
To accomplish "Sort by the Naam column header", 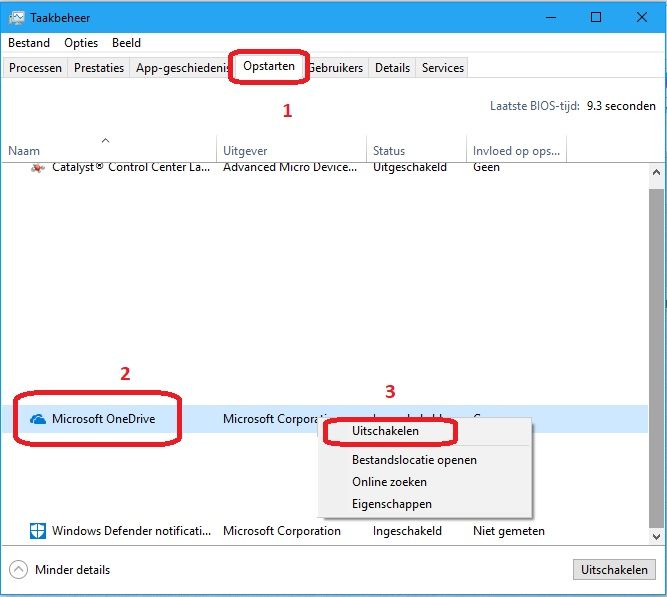I will click(x=109, y=149).
